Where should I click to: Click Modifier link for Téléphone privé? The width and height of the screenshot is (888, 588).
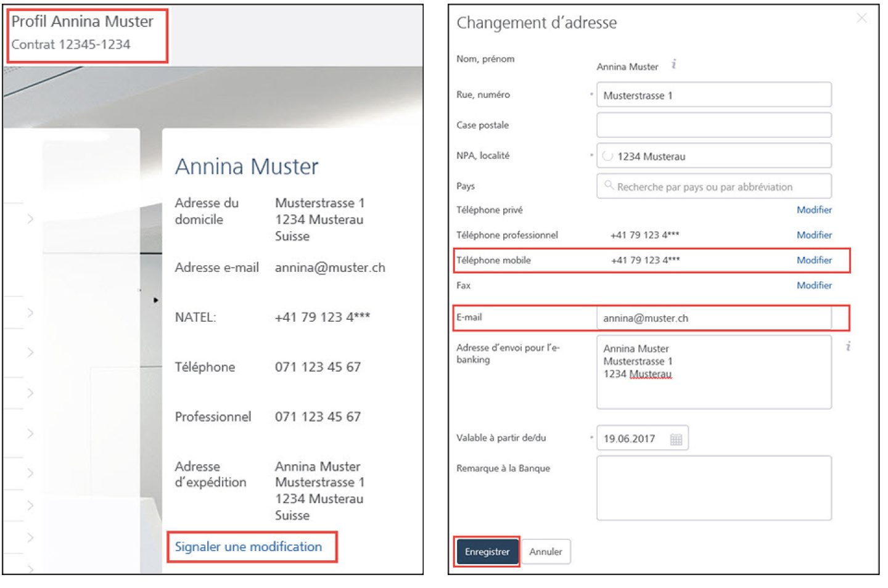click(813, 210)
